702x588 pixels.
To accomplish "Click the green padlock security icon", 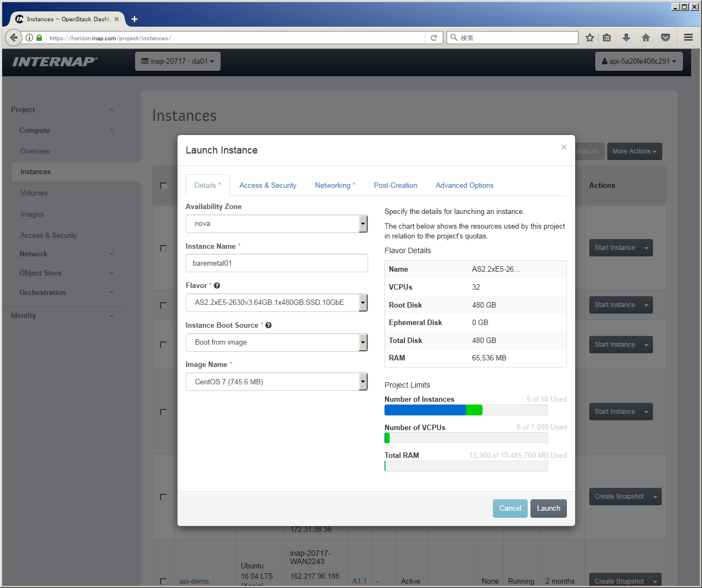I will click(x=39, y=38).
